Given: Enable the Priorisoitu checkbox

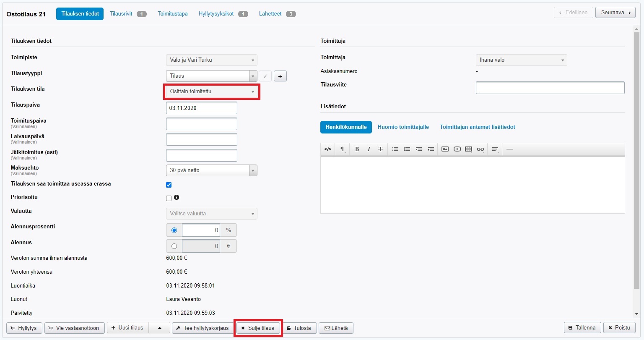Looking at the screenshot, I should (169, 198).
